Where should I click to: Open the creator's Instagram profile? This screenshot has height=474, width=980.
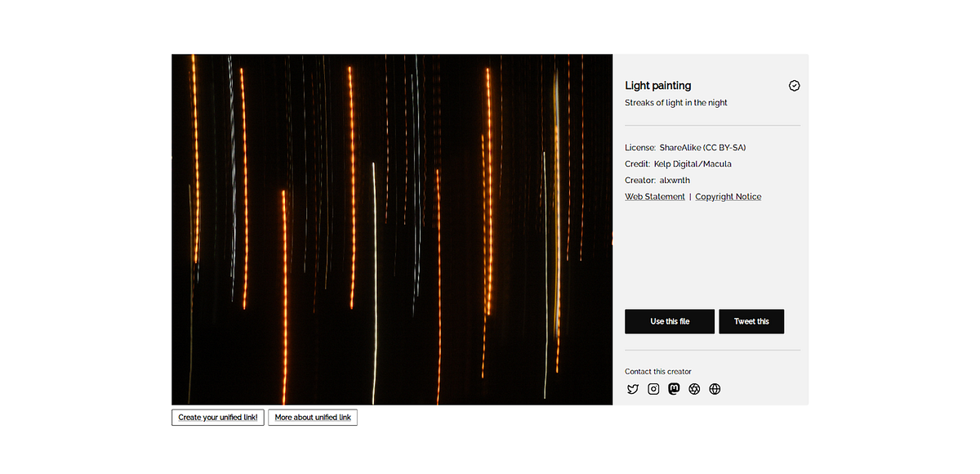(x=653, y=389)
